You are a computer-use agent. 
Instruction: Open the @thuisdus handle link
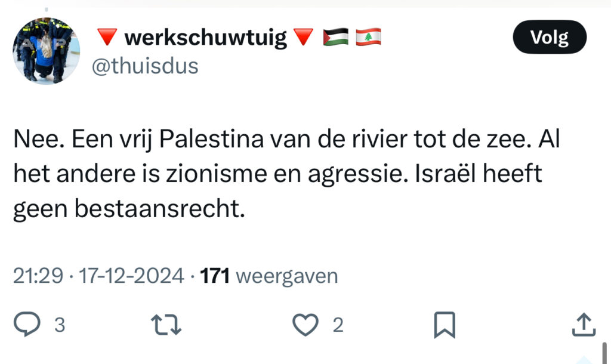(x=144, y=66)
